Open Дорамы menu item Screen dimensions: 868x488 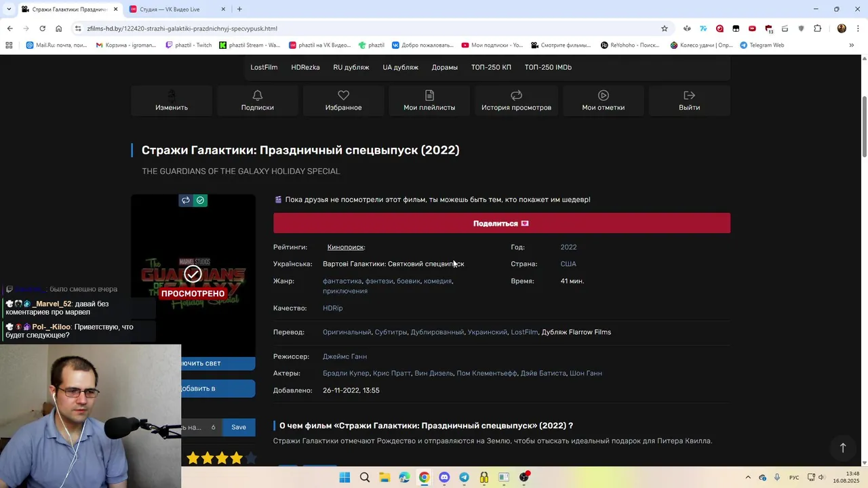click(445, 67)
